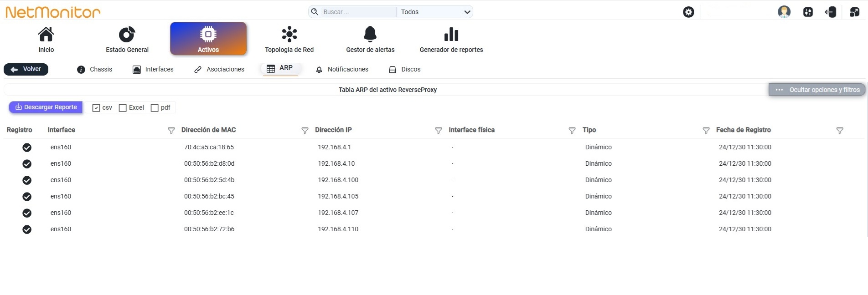
Task: Filter the Dirección IP column
Action: 439,131
